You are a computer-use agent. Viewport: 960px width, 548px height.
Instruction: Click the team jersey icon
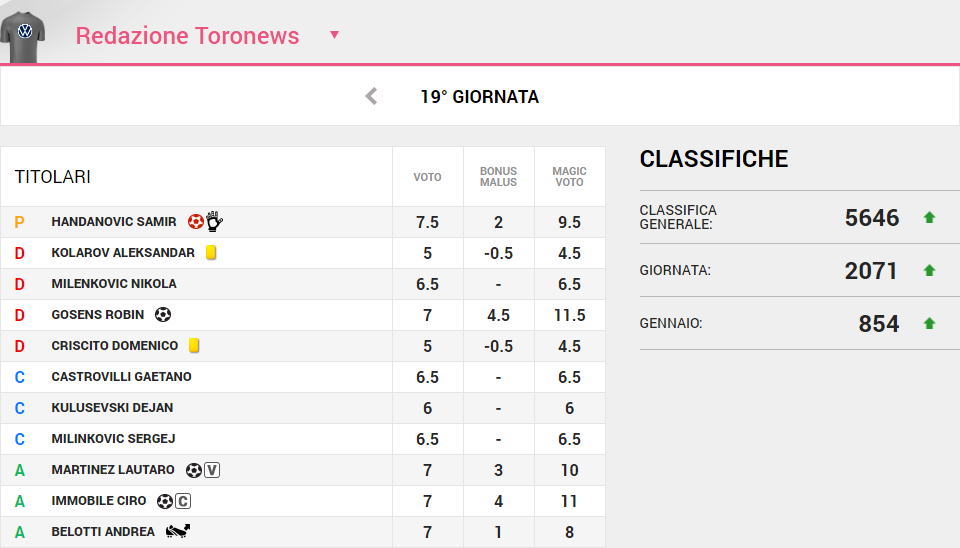pyautogui.click(x=22, y=34)
